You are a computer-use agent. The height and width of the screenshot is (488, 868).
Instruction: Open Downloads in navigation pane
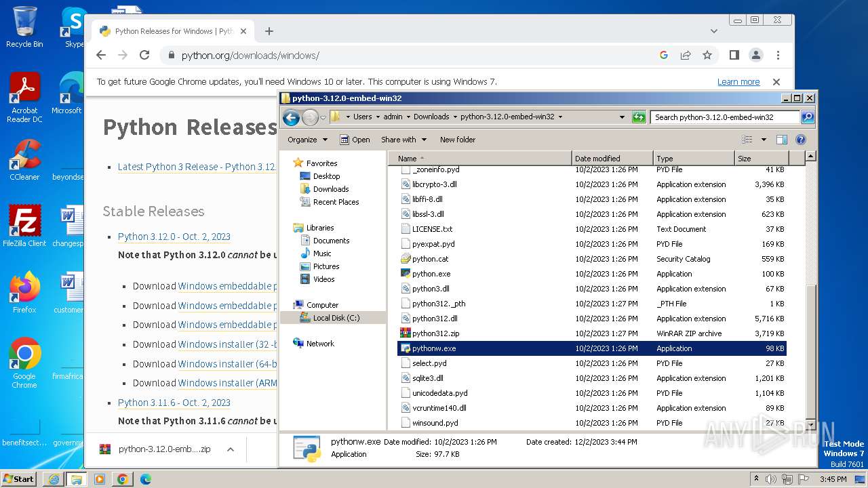pyautogui.click(x=331, y=189)
